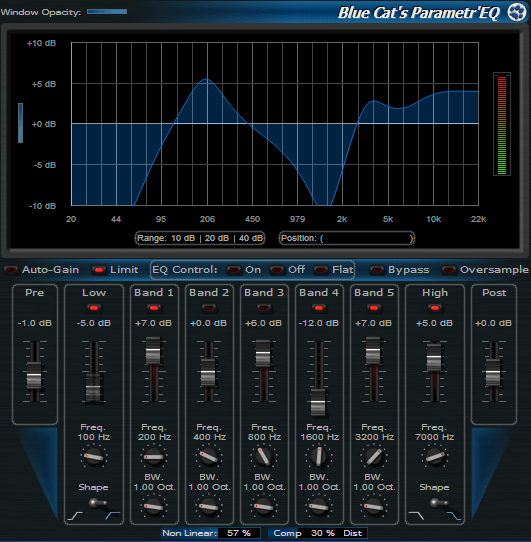
Task: Click the Low band 100 Hz value
Action: [x=94, y=437]
